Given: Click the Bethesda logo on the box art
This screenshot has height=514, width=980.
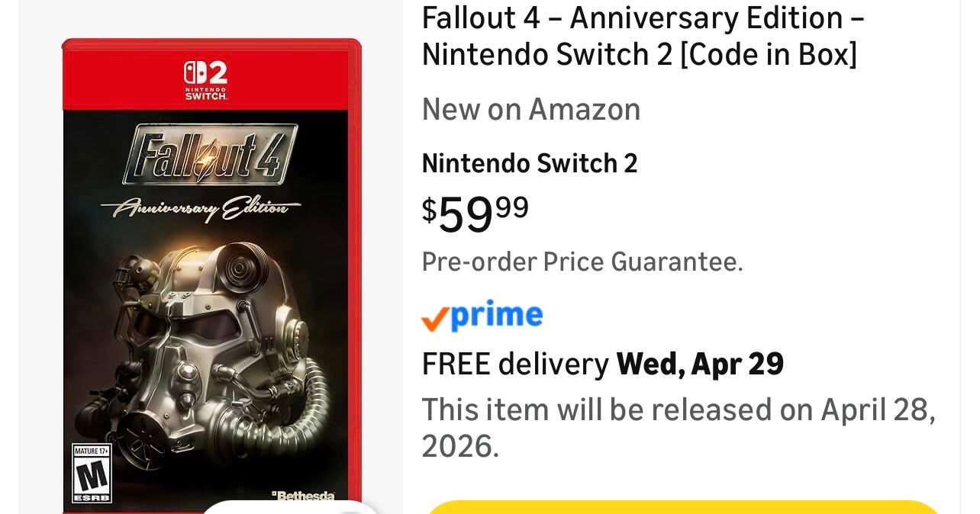Looking at the screenshot, I should click(x=303, y=496).
